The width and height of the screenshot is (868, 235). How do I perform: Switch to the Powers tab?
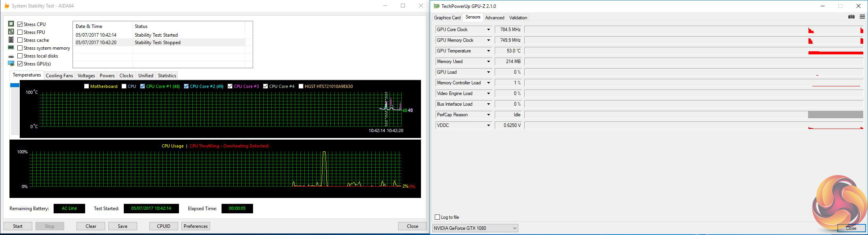pos(107,76)
